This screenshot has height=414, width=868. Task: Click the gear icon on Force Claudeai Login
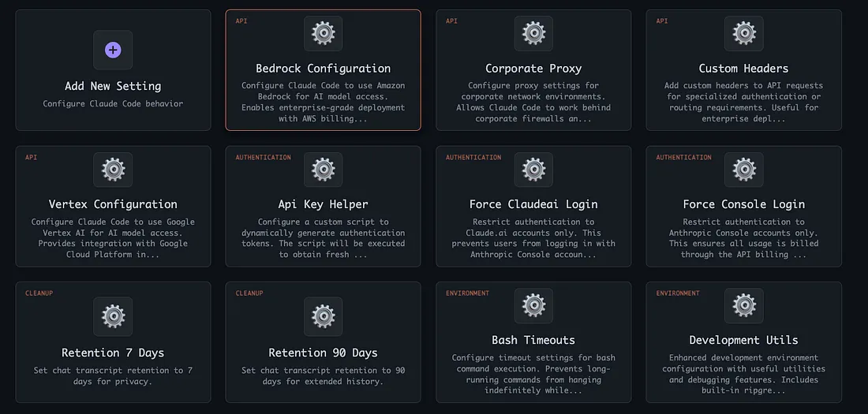click(x=533, y=170)
